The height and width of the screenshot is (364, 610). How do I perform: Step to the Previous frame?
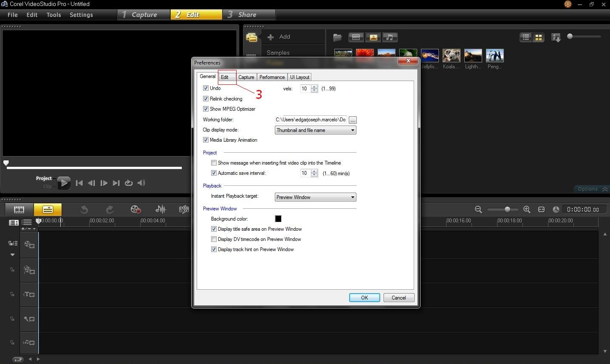[91, 183]
